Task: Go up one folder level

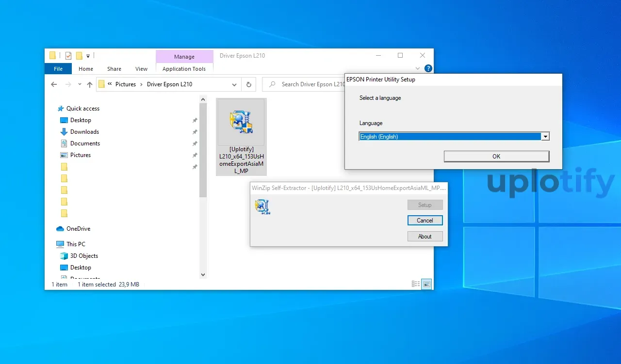Action: [90, 84]
